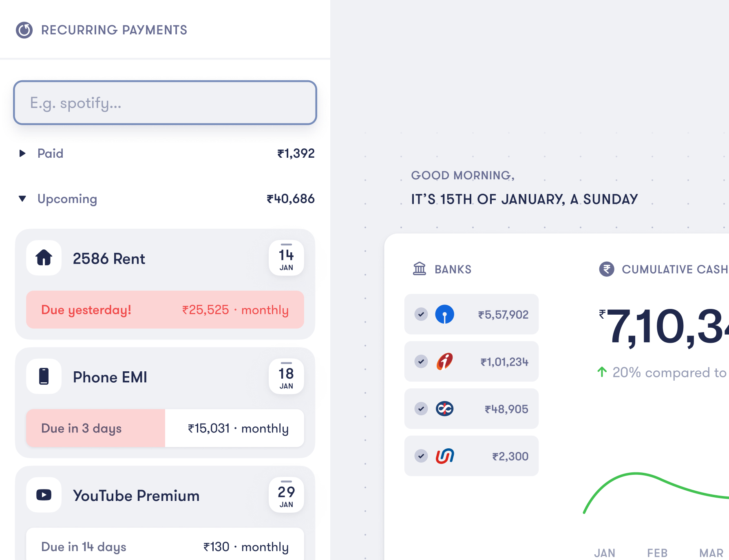
Task: Click the MAR label on chart axis
Action: (711, 553)
